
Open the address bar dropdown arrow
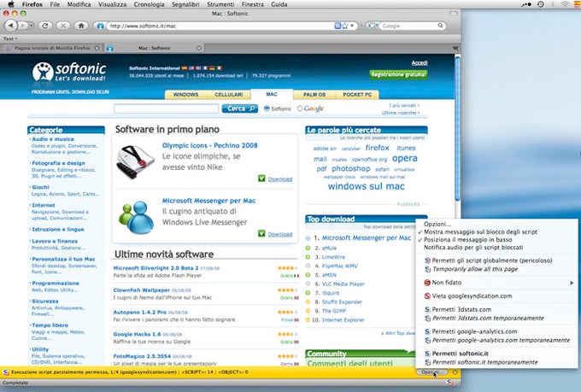(x=352, y=26)
